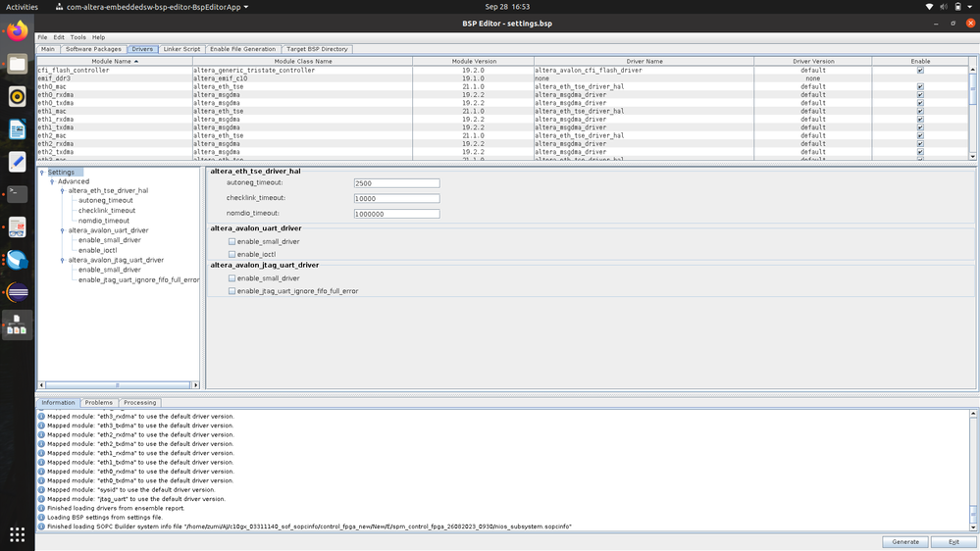The image size is (980, 551).
Task: Launch Rhythmbox music player from dock
Action: pyautogui.click(x=17, y=96)
